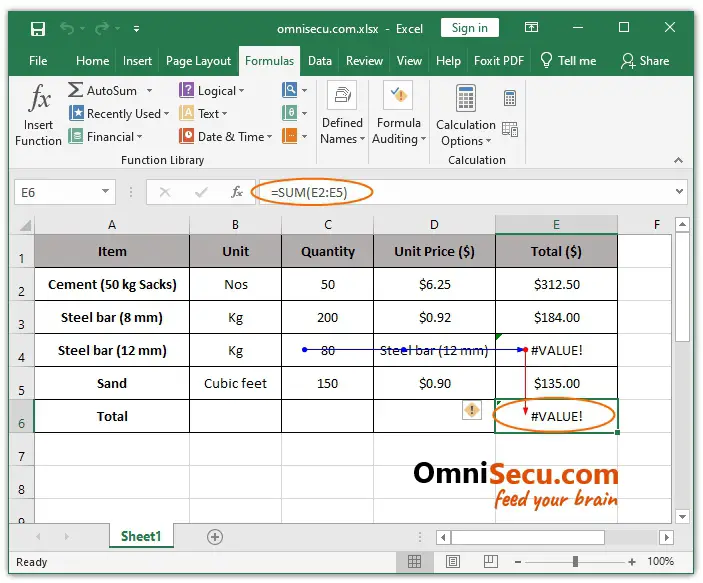703x583 pixels.
Task: Open the Financial functions menu
Action: tap(105, 136)
